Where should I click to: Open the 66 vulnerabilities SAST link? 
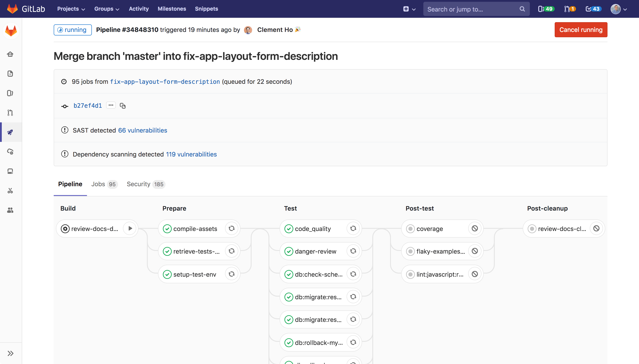(142, 130)
